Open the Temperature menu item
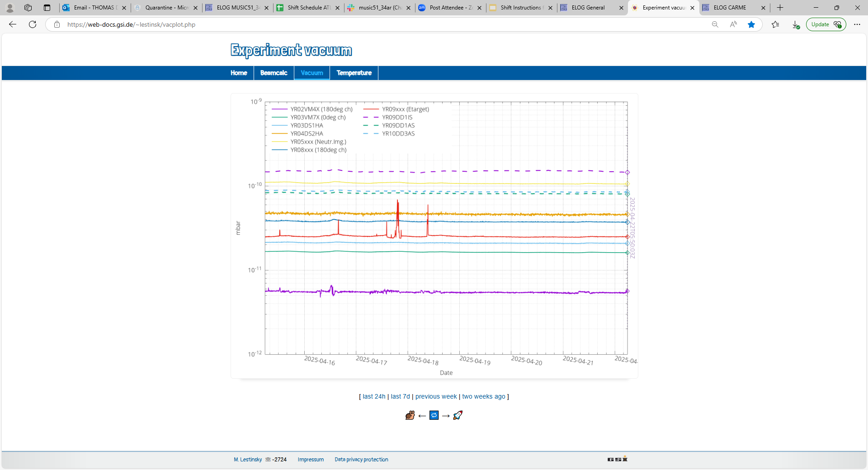The image size is (868, 470). click(x=354, y=73)
